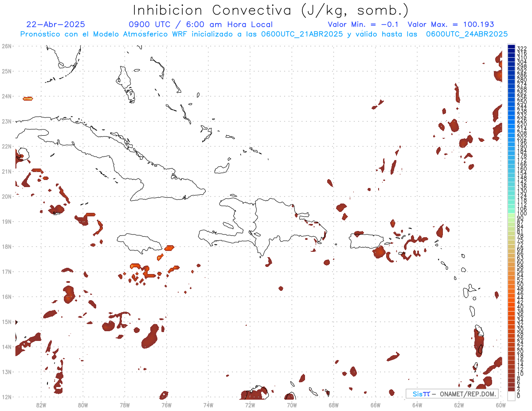Viewport: 532px width, 411px height.
Task: Click '0900 UTC / 6:00 am Hora Local'
Action: tap(200, 24)
